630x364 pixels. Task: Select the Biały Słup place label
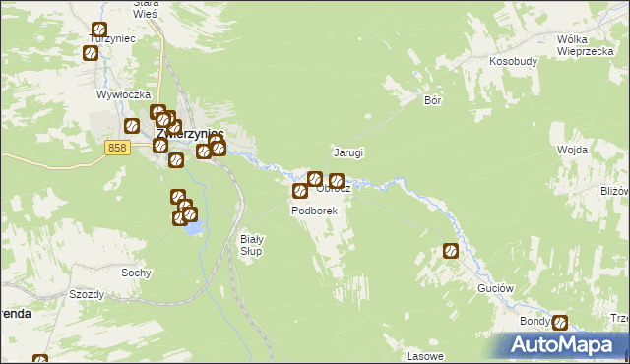click(252, 245)
